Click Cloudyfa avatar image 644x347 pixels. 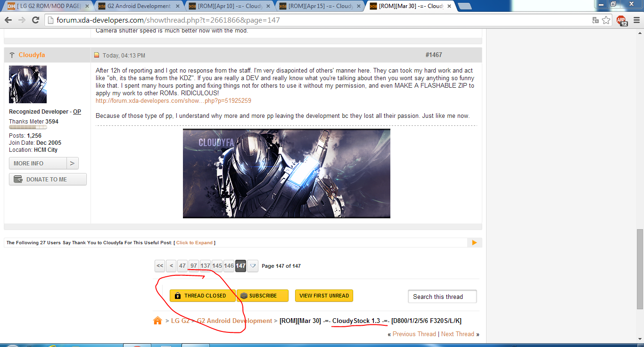[x=28, y=84]
